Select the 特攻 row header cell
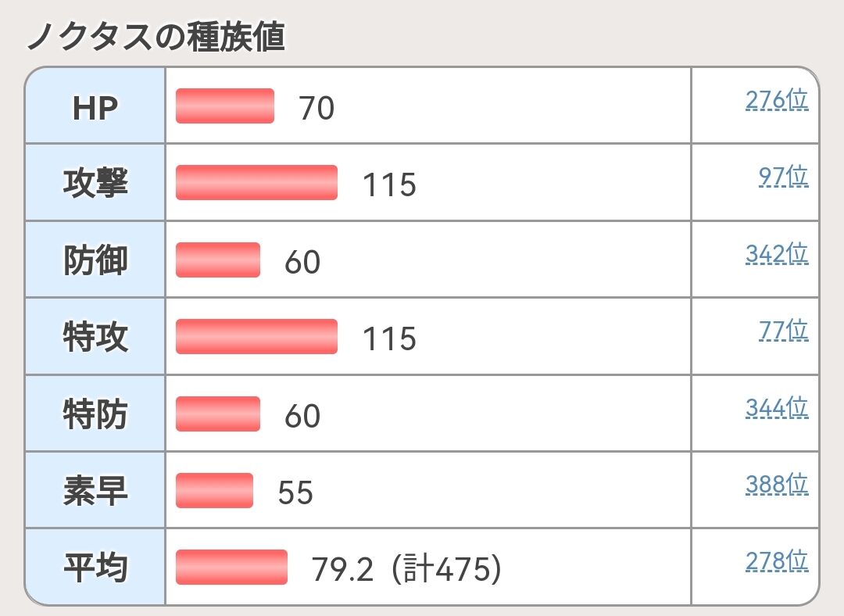844x616 pixels. [95, 337]
